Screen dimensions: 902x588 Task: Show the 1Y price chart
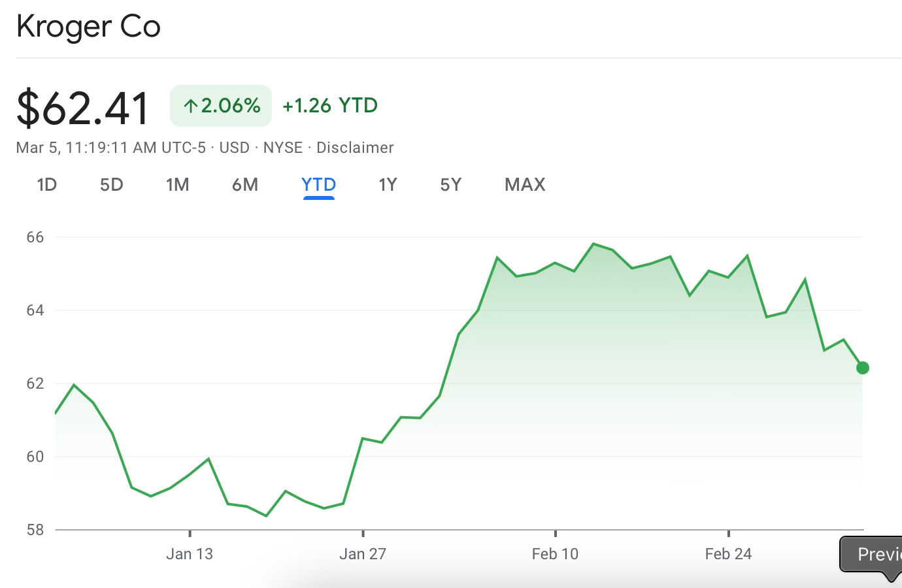388,185
